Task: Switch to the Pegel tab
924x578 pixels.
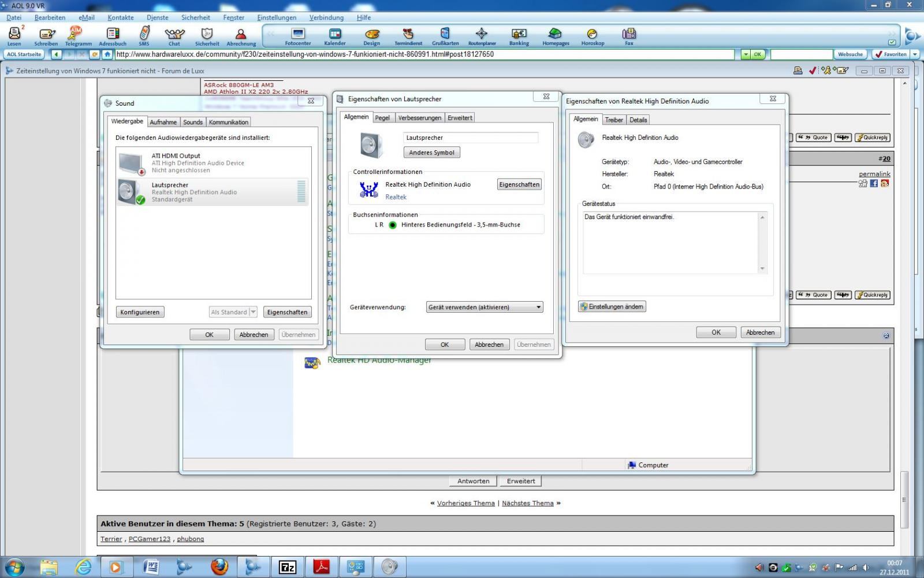Action: [382, 117]
